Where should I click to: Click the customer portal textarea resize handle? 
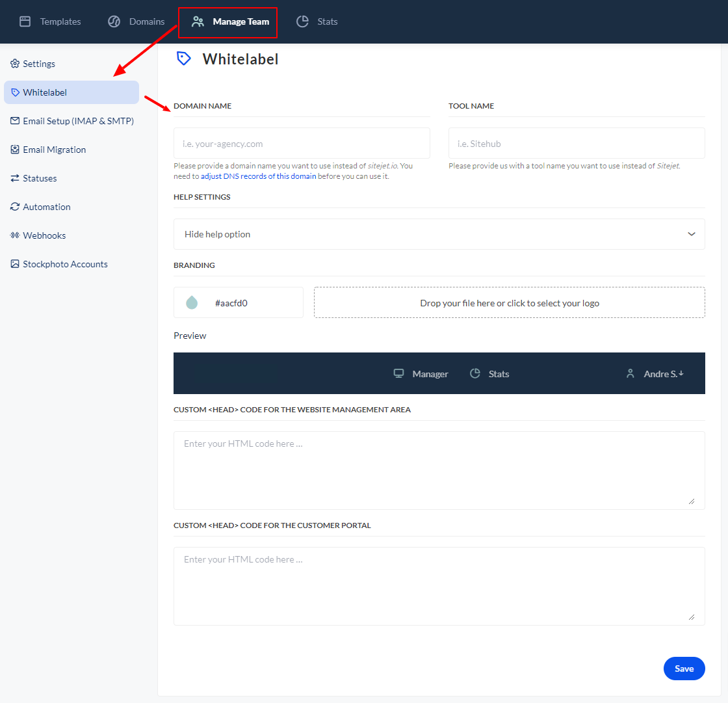(x=692, y=617)
